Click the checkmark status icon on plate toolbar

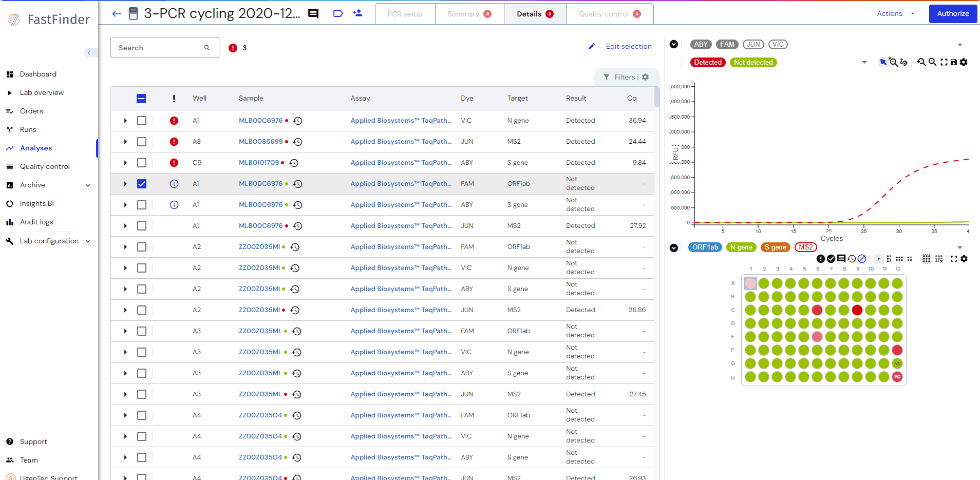tap(831, 259)
